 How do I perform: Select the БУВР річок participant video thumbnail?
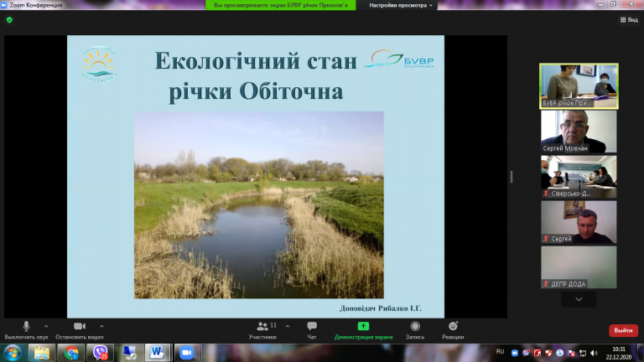click(579, 86)
